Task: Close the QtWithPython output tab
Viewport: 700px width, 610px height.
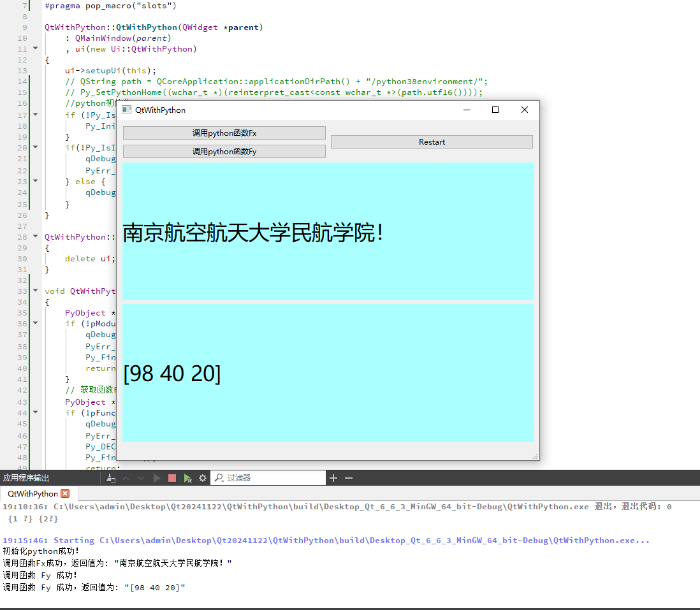Action: pyautogui.click(x=65, y=493)
